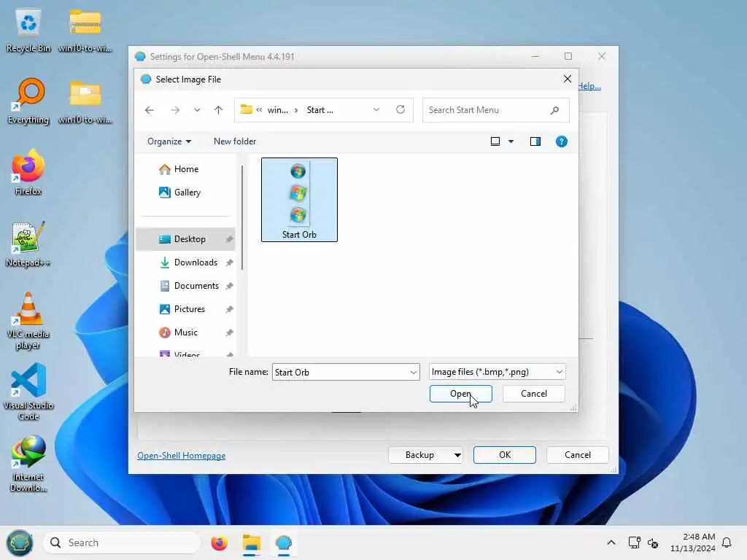Show hidden tray icons chevron
This screenshot has width=747, height=560.
pyautogui.click(x=611, y=542)
